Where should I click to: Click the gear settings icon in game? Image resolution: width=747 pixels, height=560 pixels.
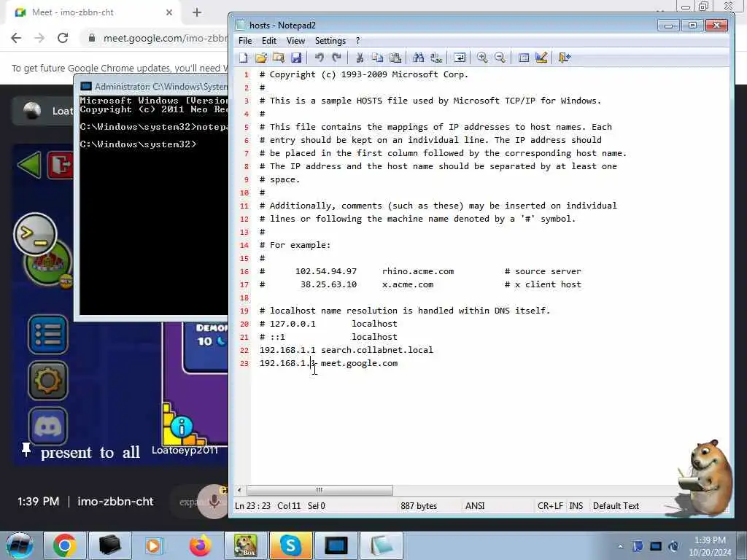click(x=47, y=380)
